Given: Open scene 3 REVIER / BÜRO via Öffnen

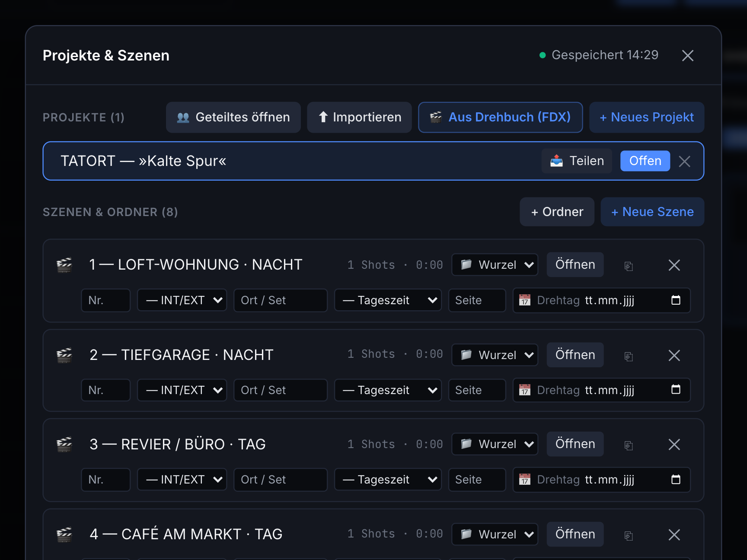Looking at the screenshot, I should pyautogui.click(x=575, y=444).
